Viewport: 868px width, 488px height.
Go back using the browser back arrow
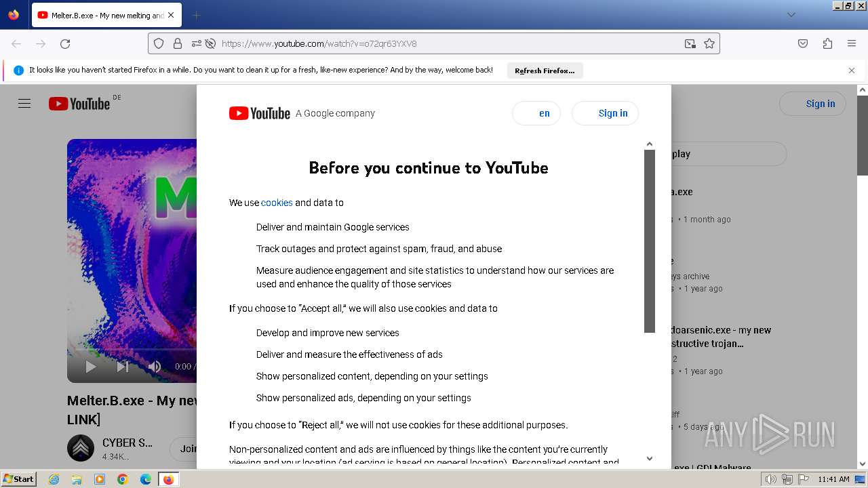tap(16, 43)
